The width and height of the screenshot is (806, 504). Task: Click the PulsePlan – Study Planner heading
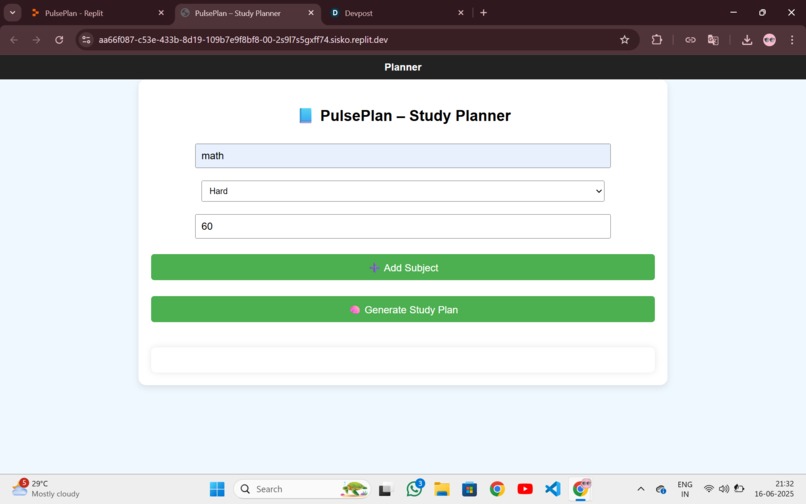405,116
